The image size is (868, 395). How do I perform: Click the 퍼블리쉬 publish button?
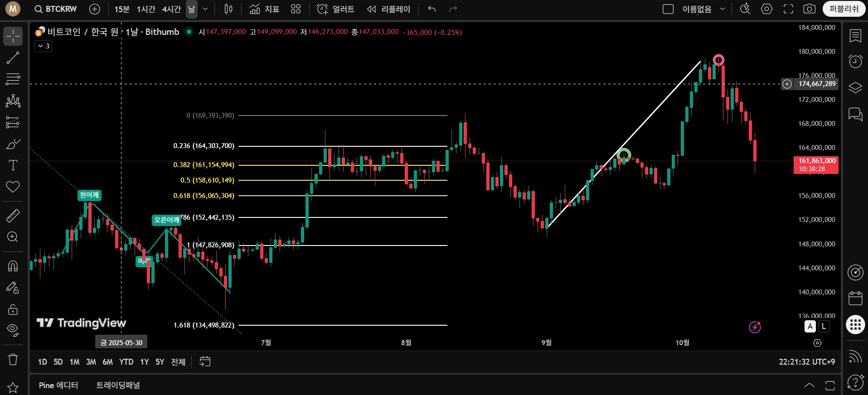point(844,9)
